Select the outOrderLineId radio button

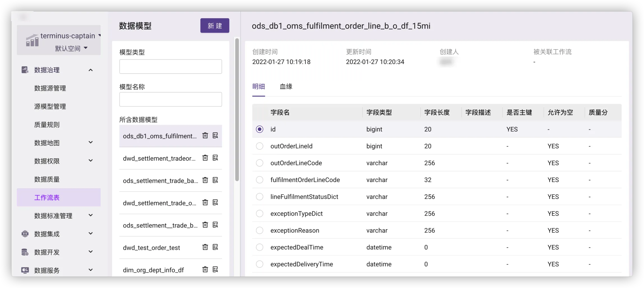coord(260,146)
